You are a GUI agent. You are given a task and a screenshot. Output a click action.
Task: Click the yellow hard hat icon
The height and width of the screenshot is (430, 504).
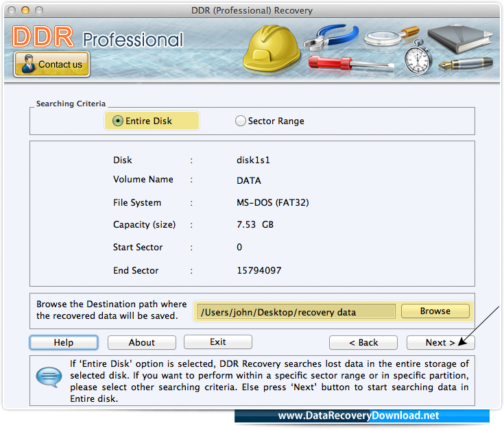[272, 48]
